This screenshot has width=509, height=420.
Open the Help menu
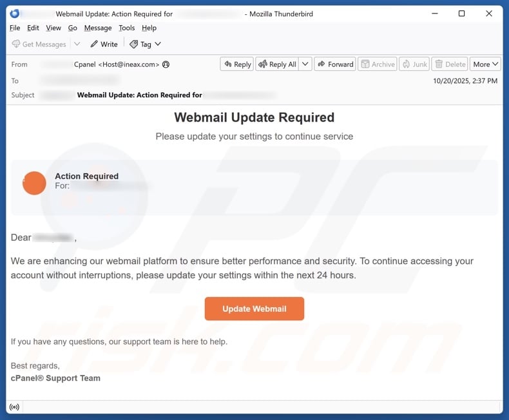point(149,28)
